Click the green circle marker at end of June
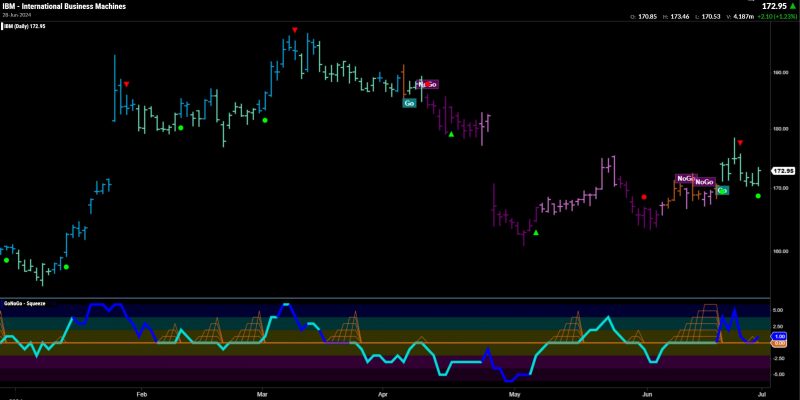Viewport: 800px width, 400px height. coord(758,196)
